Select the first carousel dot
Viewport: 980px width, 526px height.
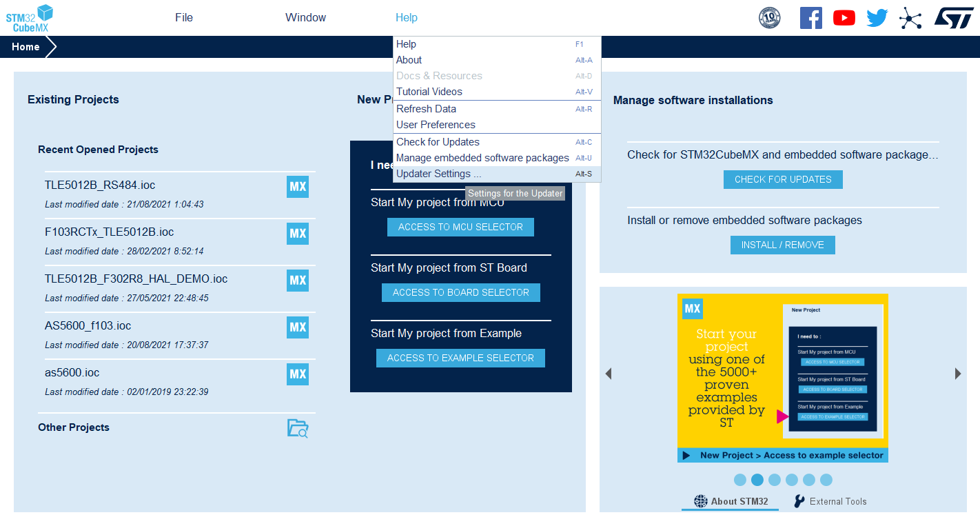point(740,480)
